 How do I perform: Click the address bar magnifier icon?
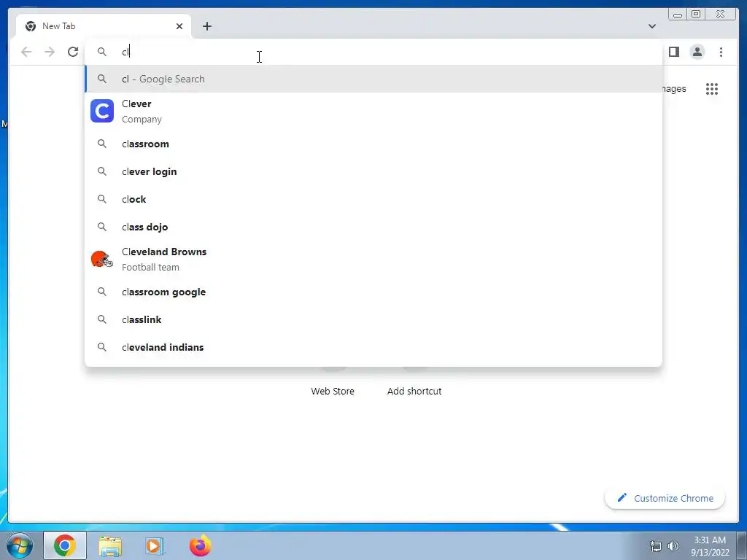[x=102, y=52]
